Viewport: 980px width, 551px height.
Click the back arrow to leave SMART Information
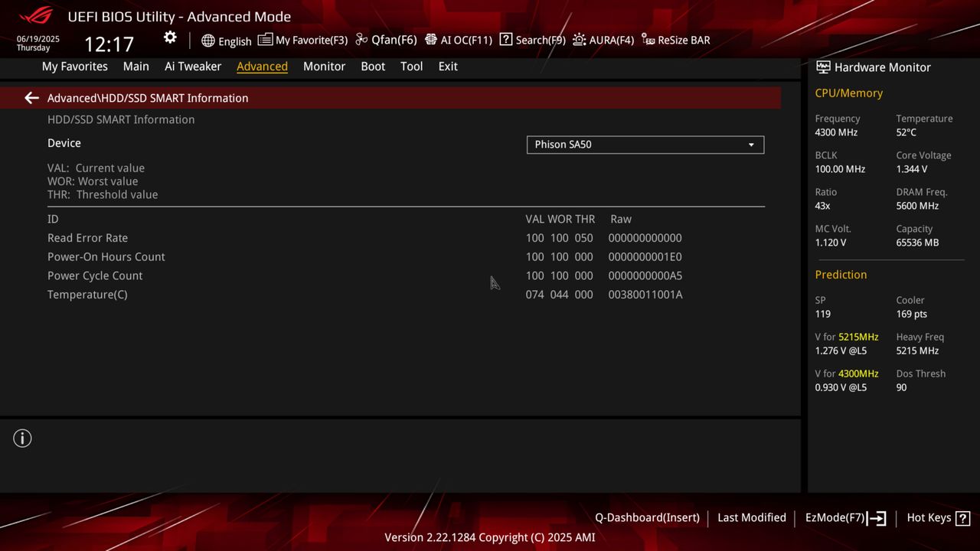pos(31,98)
